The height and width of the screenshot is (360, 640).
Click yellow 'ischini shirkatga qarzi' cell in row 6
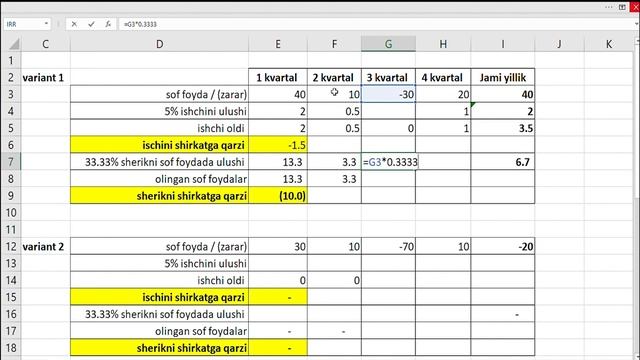coord(159,145)
